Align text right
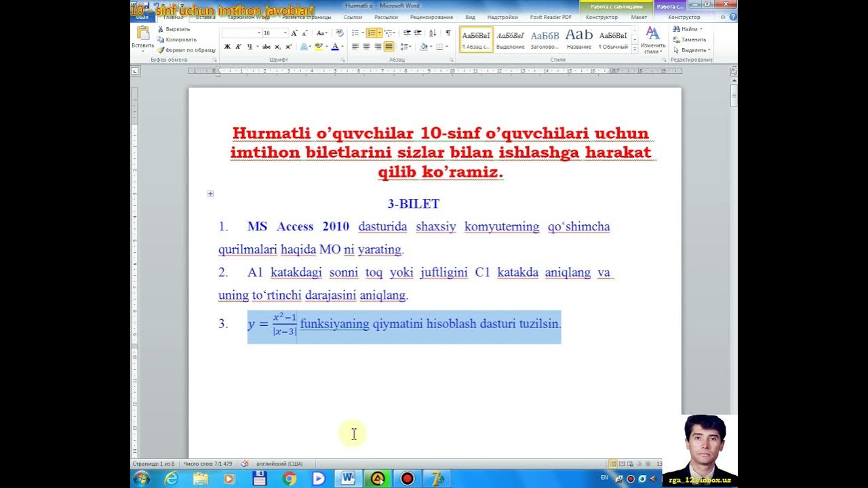This screenshot has width=868, height=488. point(378,47)
